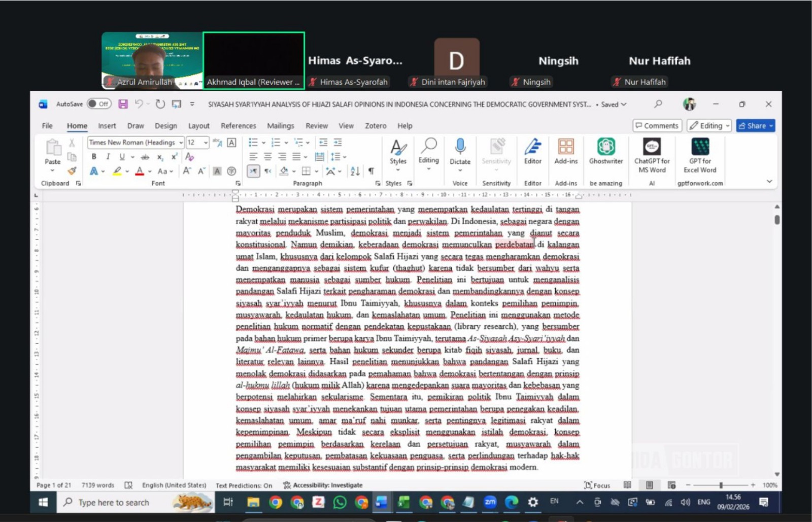Image resolution: width=812 pixels, height=522 pixels.
Task: Open GPT for Excel Word add-in
Action: (x=700, y=156)
